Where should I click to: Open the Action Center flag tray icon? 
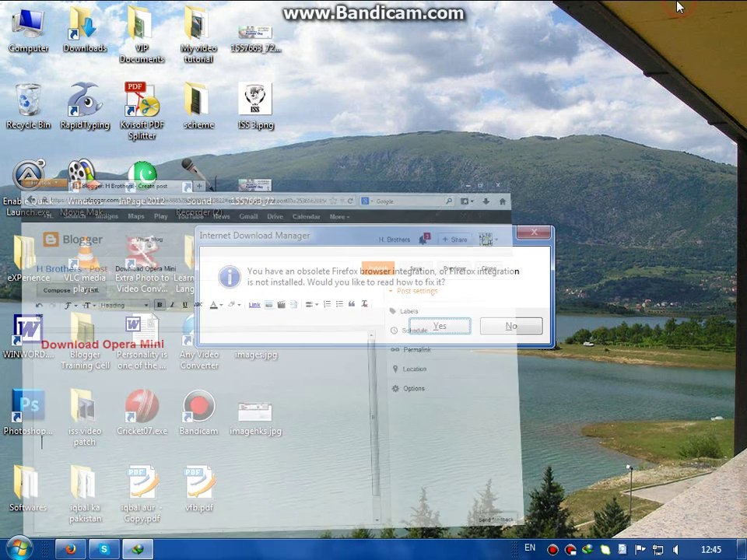640,550
